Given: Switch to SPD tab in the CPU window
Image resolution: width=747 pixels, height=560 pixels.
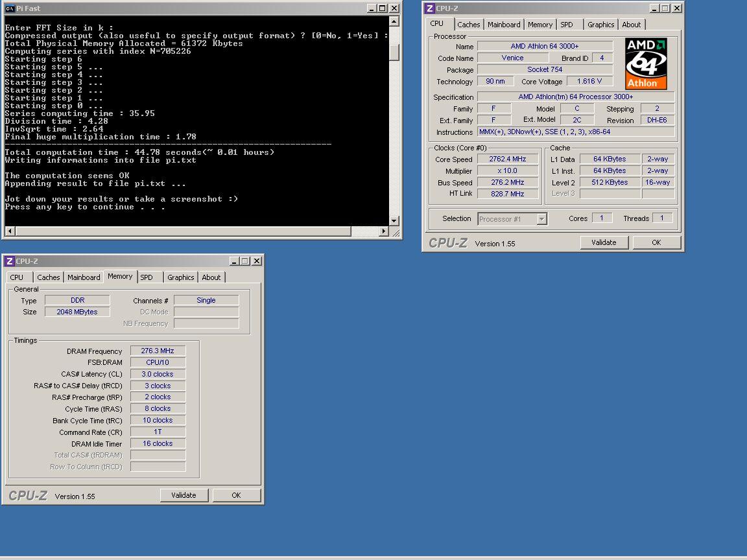Looking at the screenshot, I should point(567,24).
